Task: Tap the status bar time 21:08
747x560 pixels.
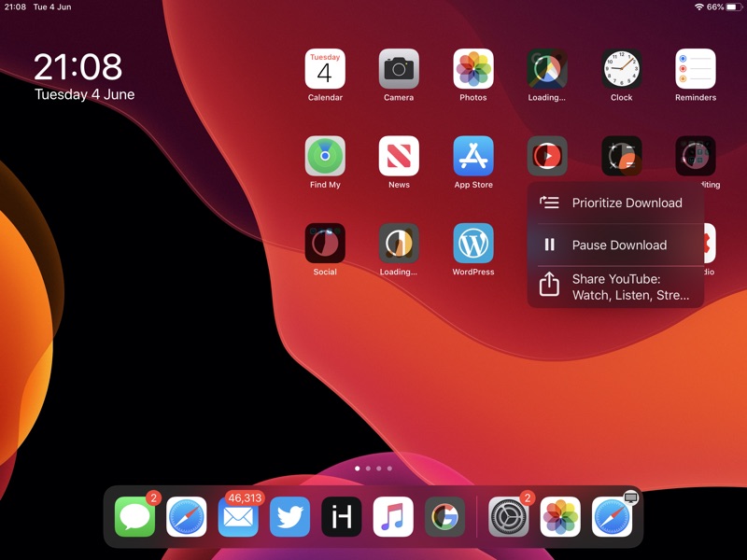Action: coord(15,7)
